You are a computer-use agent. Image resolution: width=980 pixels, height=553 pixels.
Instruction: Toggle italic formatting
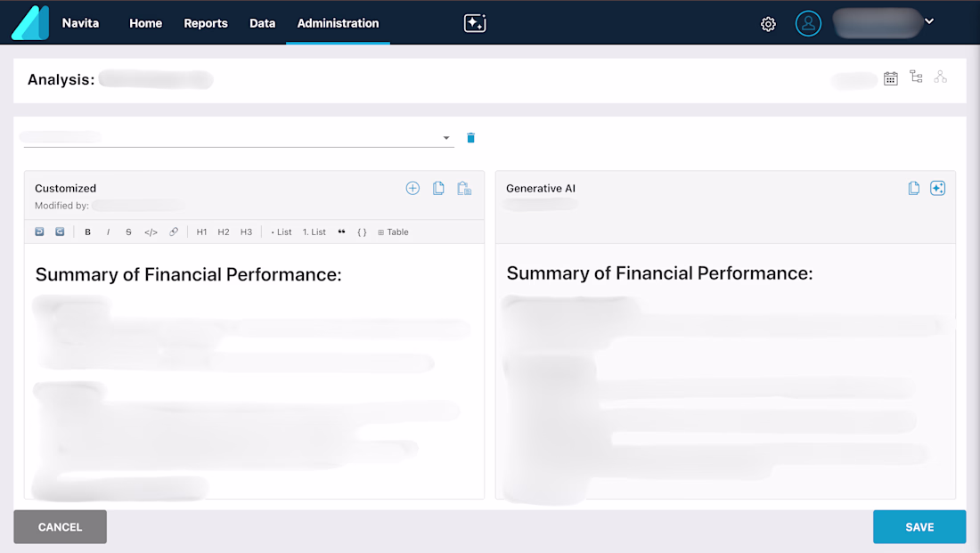click(108, 232)
